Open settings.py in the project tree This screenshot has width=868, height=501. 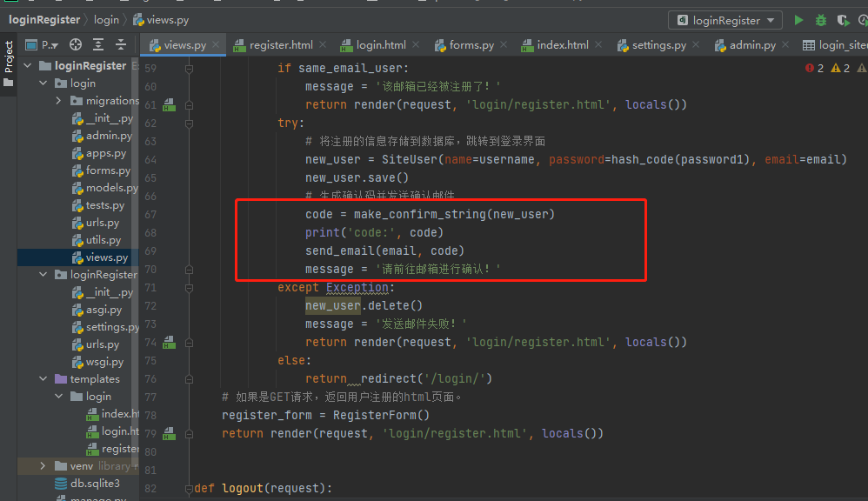click(105, 327)
